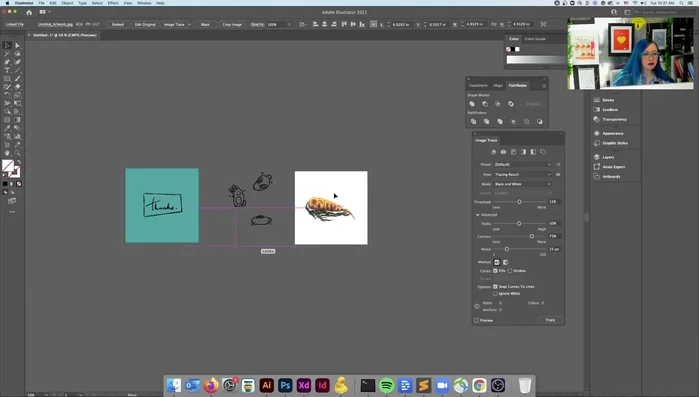Screen dimensions: 699x397
Task: Open the Window menu
Action: pyautogui.click(x=144, y=3)
